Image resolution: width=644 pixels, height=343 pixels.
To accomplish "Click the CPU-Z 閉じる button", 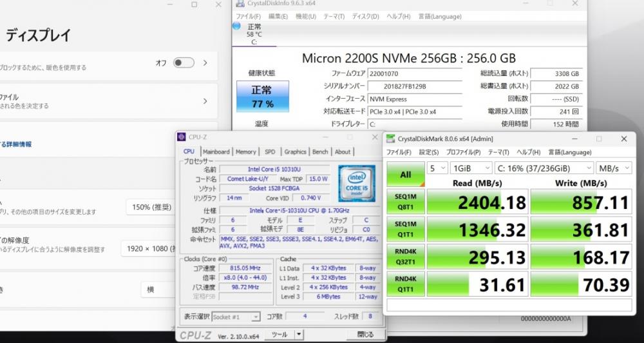I will (x=365, y=335).
